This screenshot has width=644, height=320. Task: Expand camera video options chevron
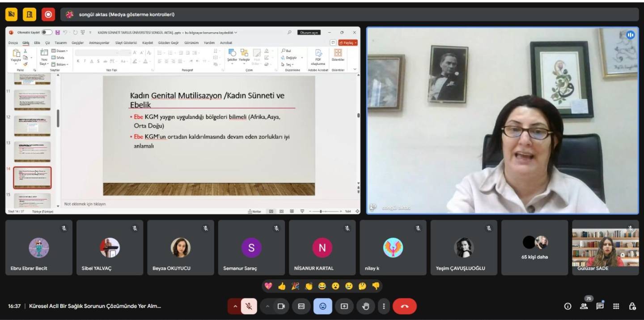click(x=267, y=306)
